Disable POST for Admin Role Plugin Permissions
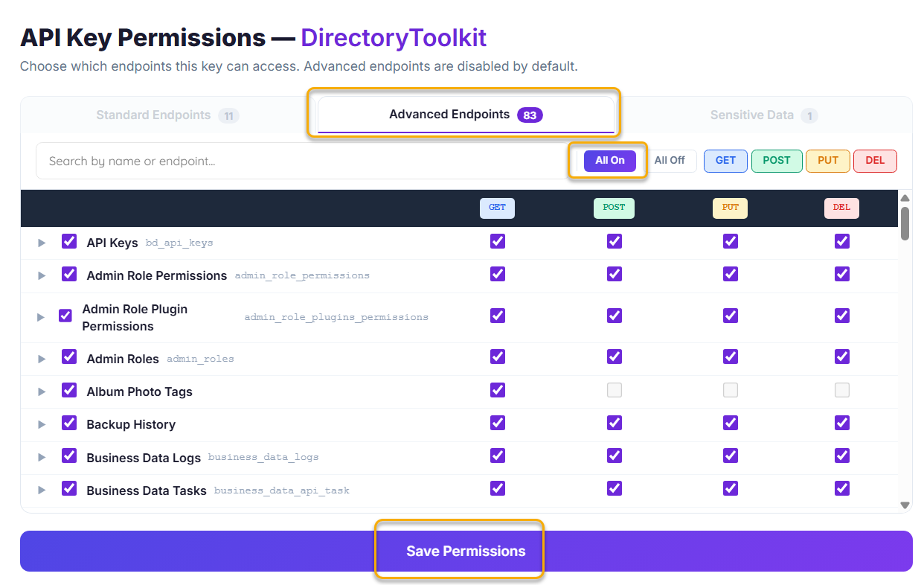This screenshot has width=924, height=585. pos(614,316)
